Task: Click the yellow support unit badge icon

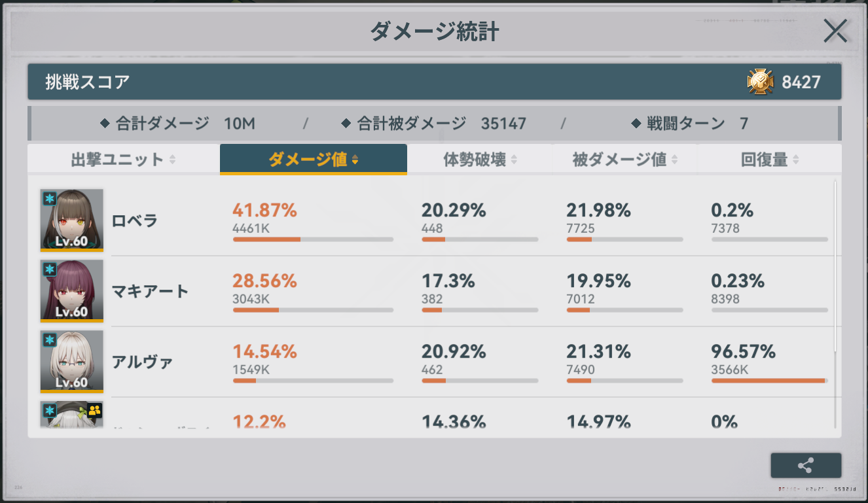Action: pos(95,411)
